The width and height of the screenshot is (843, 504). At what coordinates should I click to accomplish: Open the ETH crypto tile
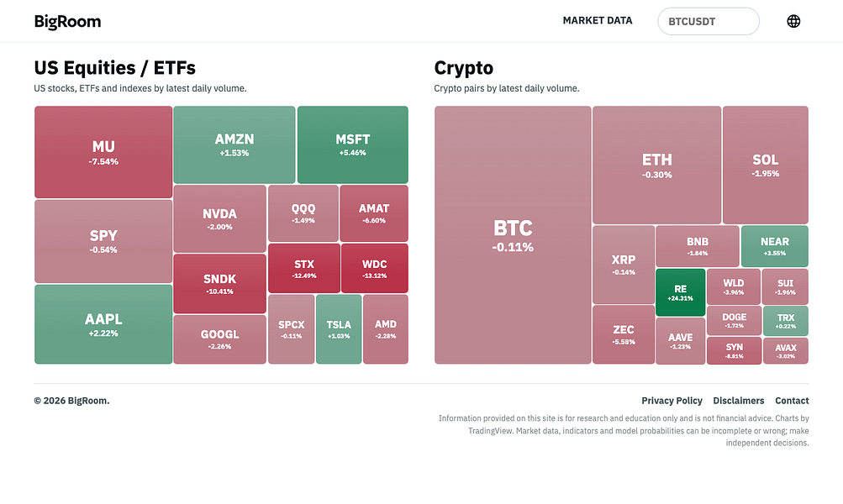point(657,165)
